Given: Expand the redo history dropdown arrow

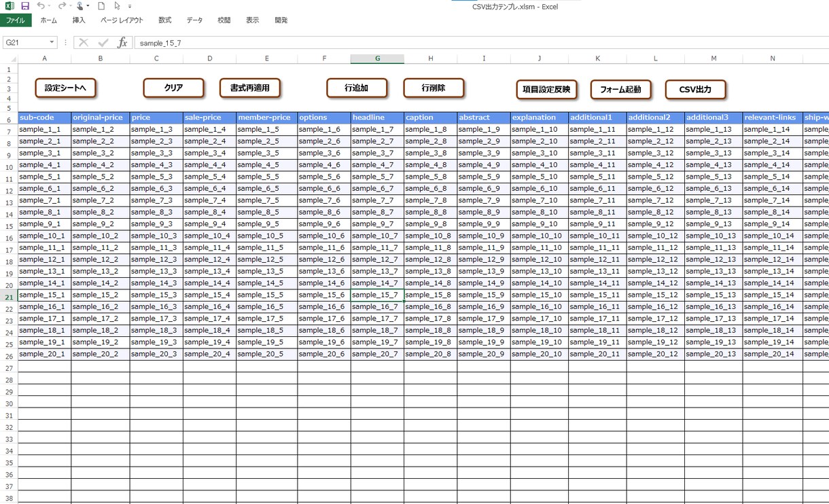Looking at the screenshot, I should (x=71, y=6).
